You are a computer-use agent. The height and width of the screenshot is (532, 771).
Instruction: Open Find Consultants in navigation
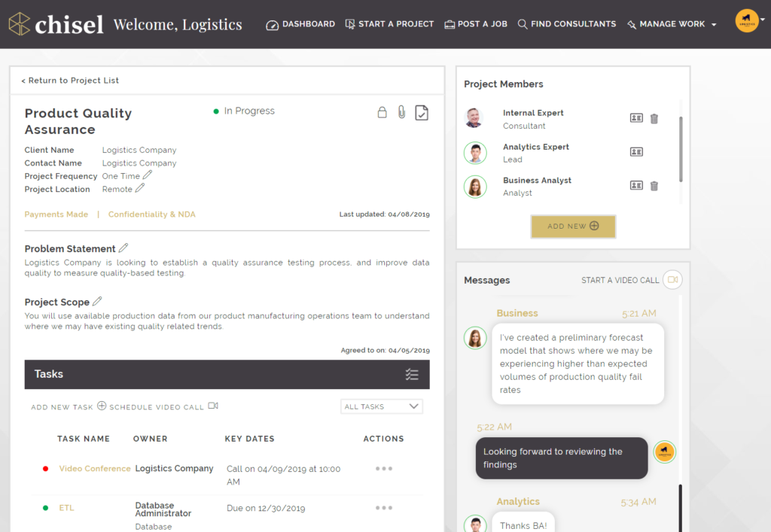coord(566,24)
